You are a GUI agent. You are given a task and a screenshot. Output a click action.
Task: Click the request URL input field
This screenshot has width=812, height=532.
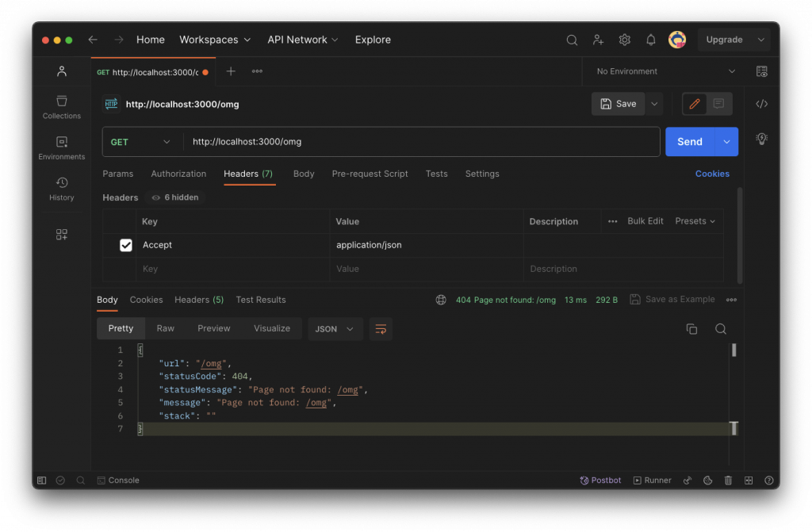[x=420, y=142]
